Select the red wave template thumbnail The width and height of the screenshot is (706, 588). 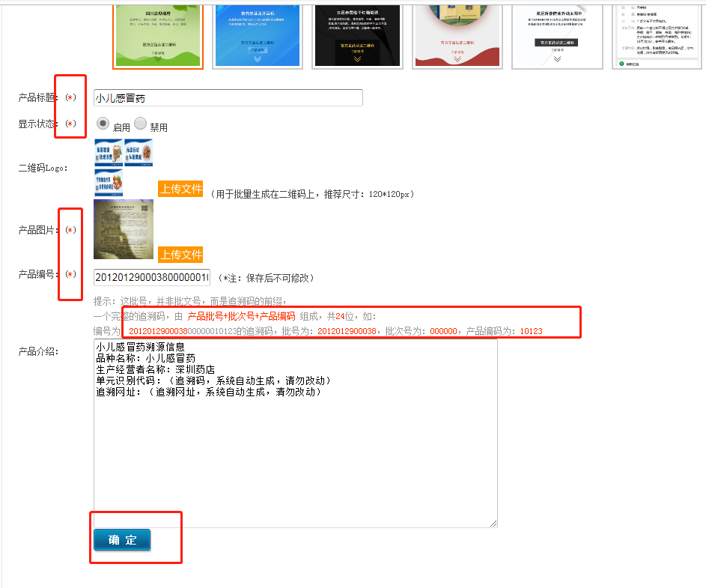457,34
